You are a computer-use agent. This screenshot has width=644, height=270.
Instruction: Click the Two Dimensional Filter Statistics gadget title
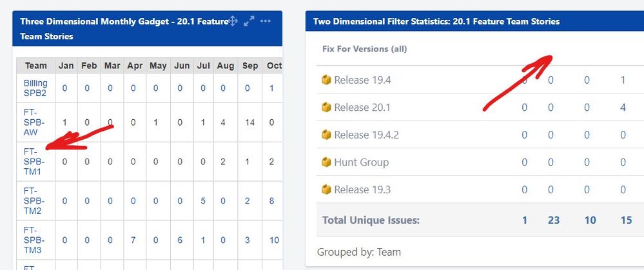436,21
